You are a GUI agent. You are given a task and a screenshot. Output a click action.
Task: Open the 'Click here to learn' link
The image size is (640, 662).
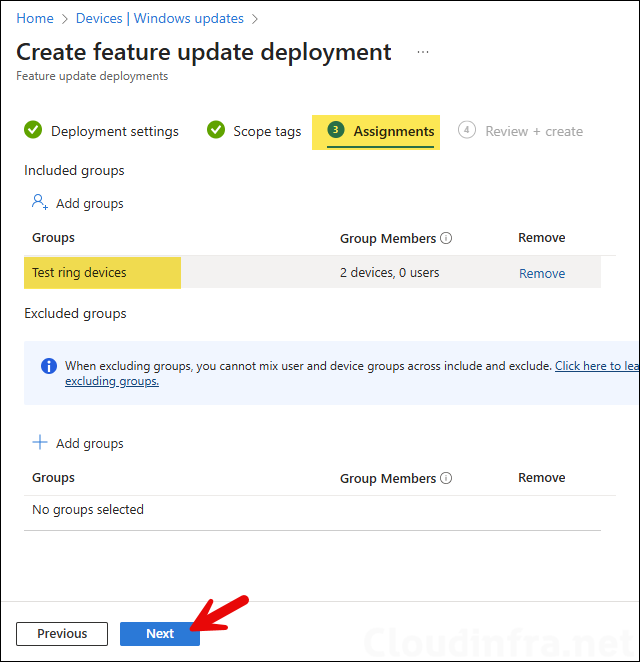[x=596, y=366]
